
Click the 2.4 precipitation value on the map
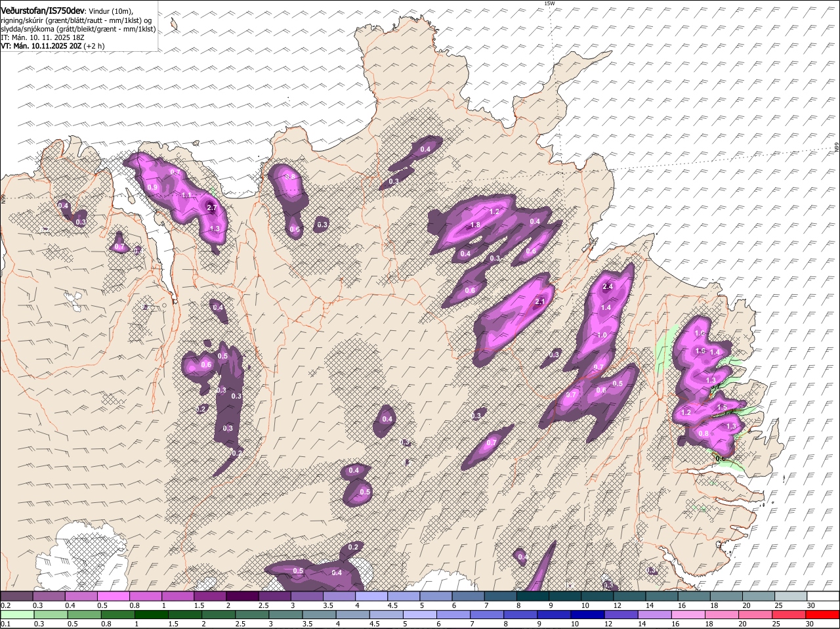point(608,286)
